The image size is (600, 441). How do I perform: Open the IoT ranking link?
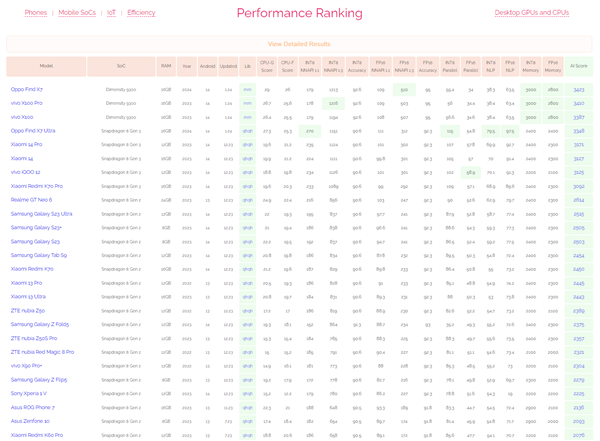coord(111,13)
